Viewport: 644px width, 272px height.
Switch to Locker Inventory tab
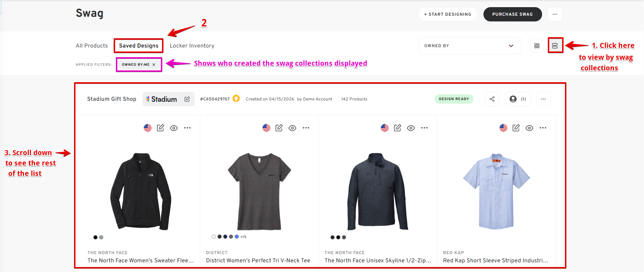tap(192, 46)
